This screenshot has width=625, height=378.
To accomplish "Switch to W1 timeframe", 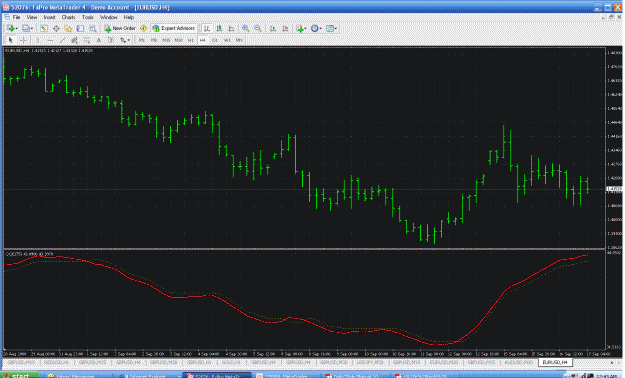I will click(227, 40).
